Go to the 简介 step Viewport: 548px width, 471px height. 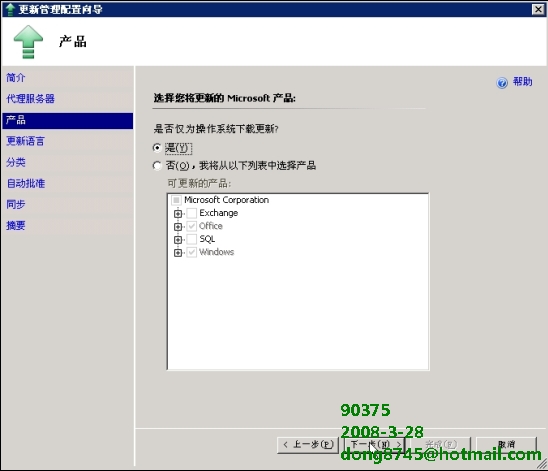(16, 78)
